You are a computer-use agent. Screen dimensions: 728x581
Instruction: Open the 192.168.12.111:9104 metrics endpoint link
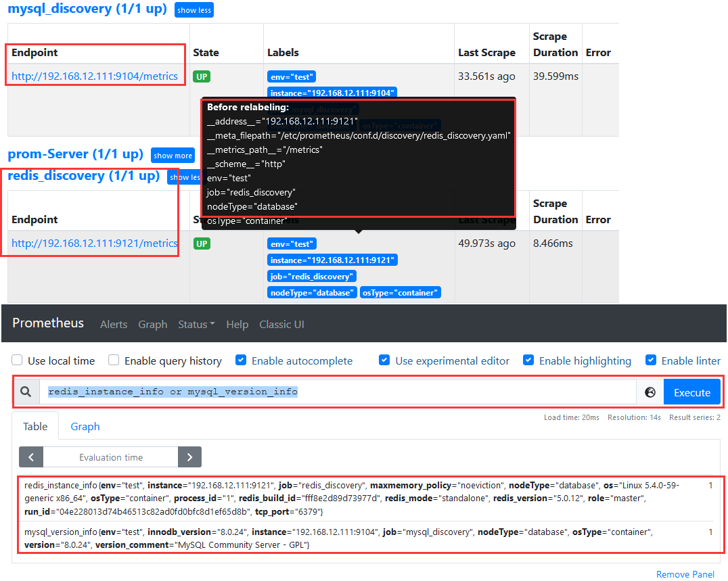95,76
